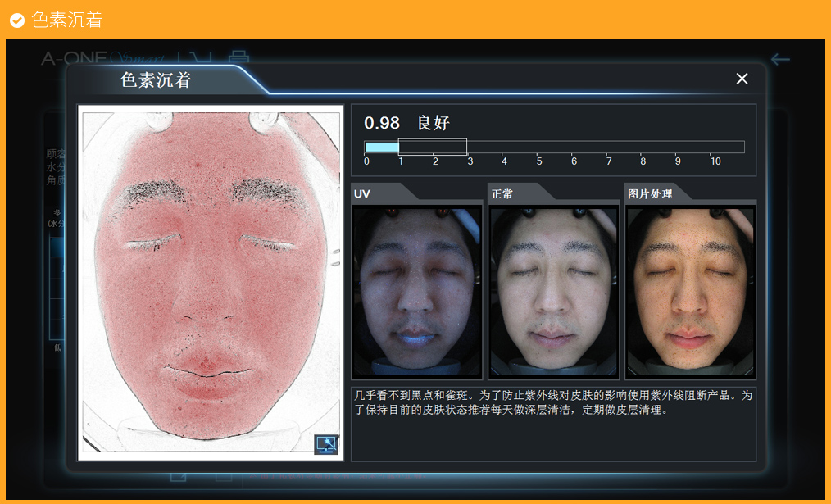Open the UV face photo thumbnail
831x504 pixels.
pos(417,291)
